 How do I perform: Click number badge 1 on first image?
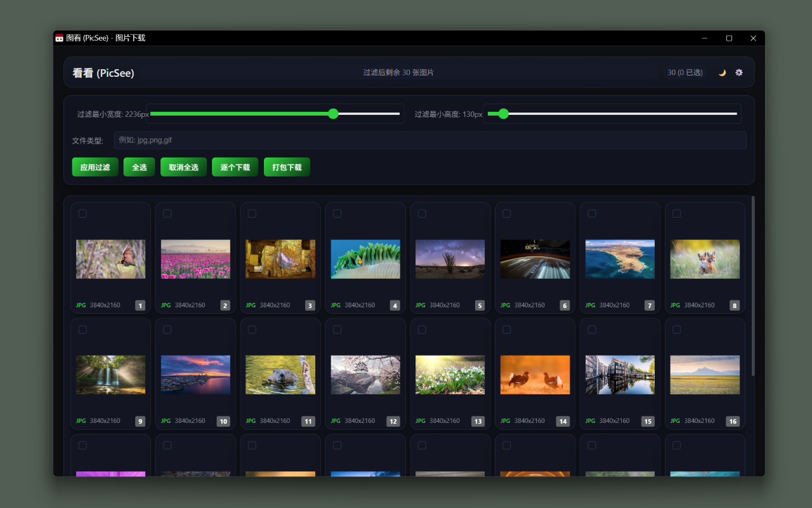pyautogui.click(x=140, y=305)
